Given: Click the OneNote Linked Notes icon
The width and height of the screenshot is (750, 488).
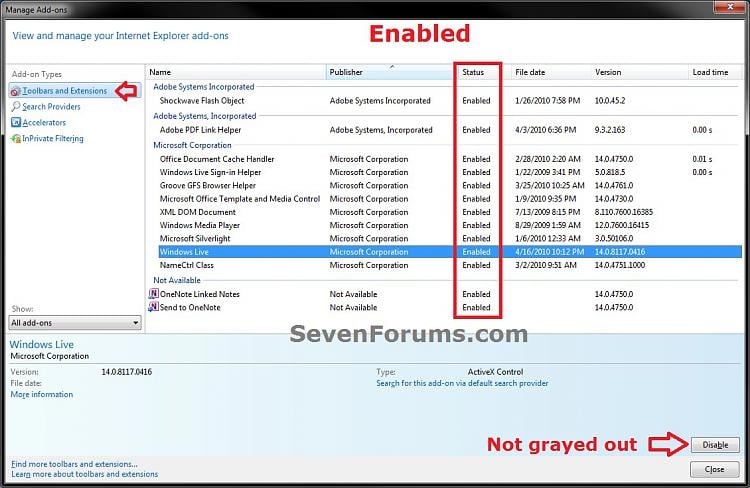Looking at the screenshot, I should (154, 294).
